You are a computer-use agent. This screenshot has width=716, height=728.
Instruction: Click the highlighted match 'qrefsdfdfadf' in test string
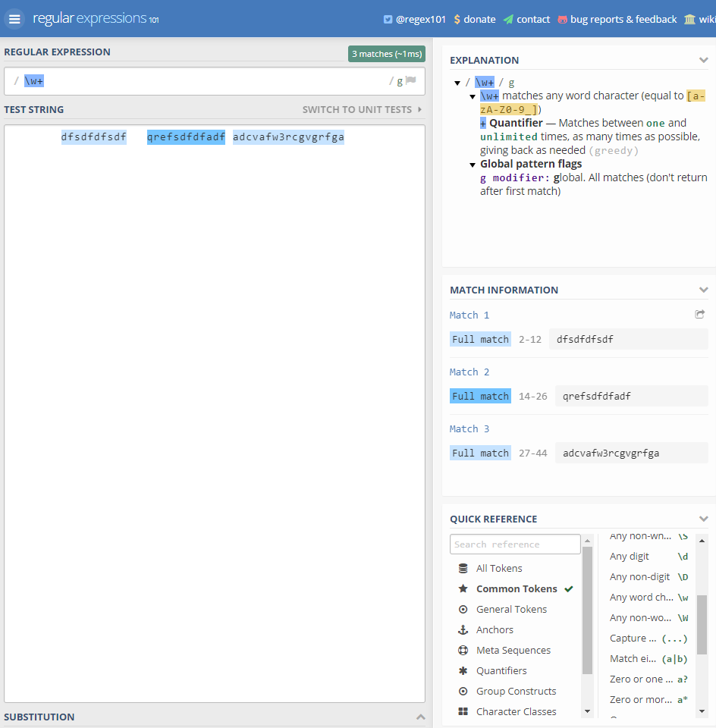pyautogui.click(x=186, y=137)
